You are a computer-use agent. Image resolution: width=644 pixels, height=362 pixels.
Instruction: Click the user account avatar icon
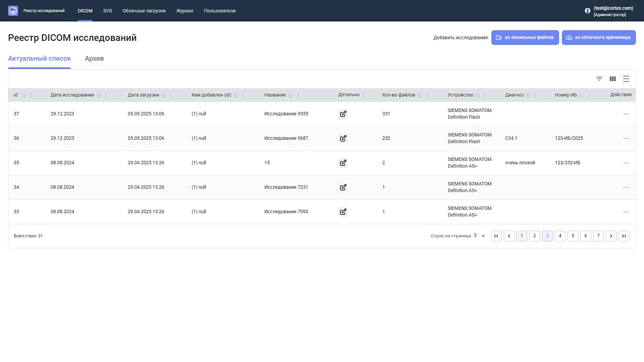tap(587, 11)
